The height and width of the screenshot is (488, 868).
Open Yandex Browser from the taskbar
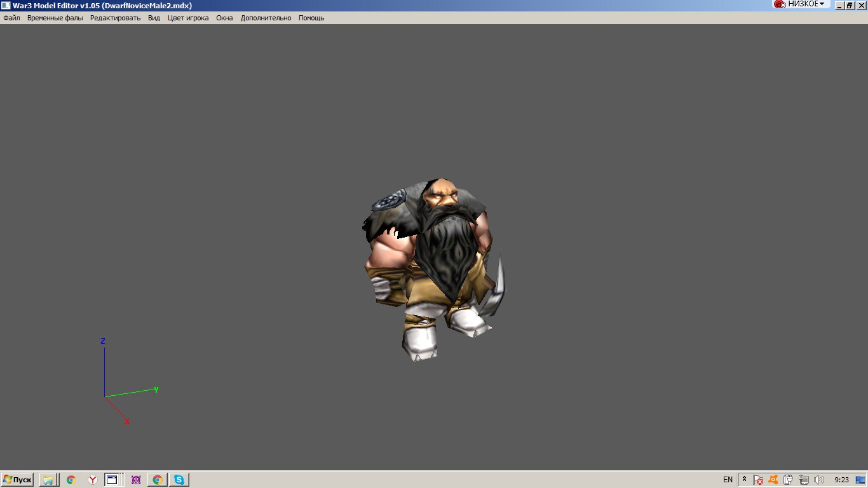pyautogui.click(x=93, y=480)
